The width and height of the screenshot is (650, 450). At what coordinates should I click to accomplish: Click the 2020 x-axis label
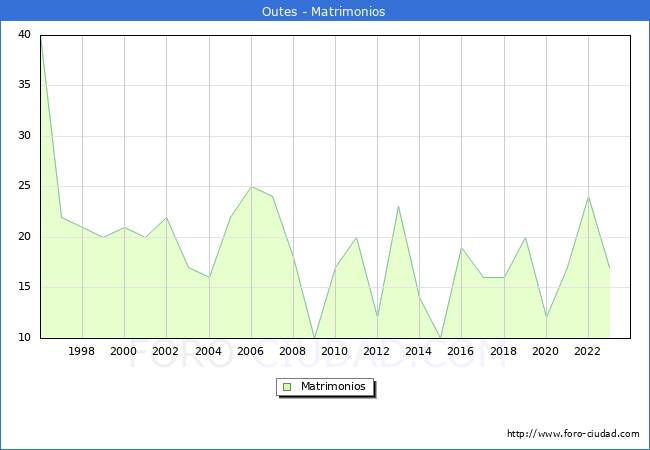[x=546, y=352]
